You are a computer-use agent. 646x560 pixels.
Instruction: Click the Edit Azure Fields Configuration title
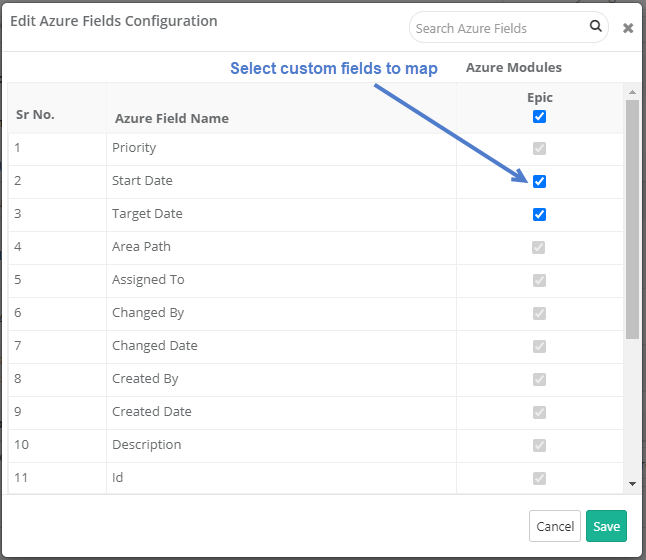coord(114,21)
